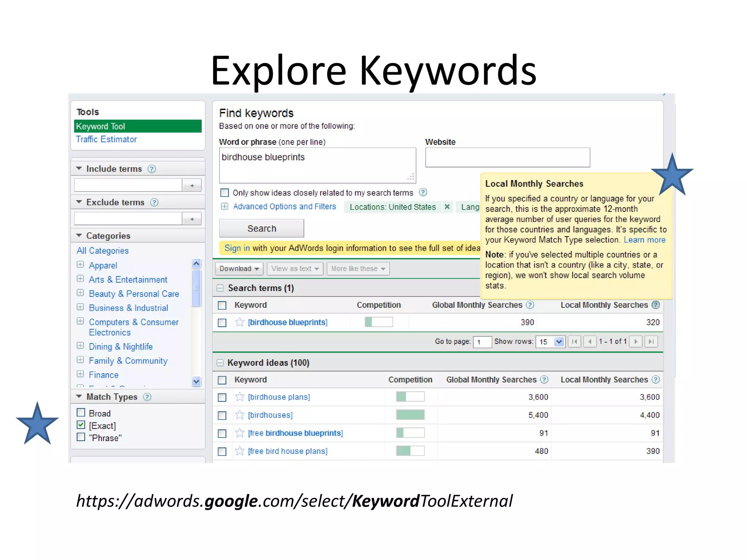
Task: Open Business & Industrial category
Action: point(128,308)
